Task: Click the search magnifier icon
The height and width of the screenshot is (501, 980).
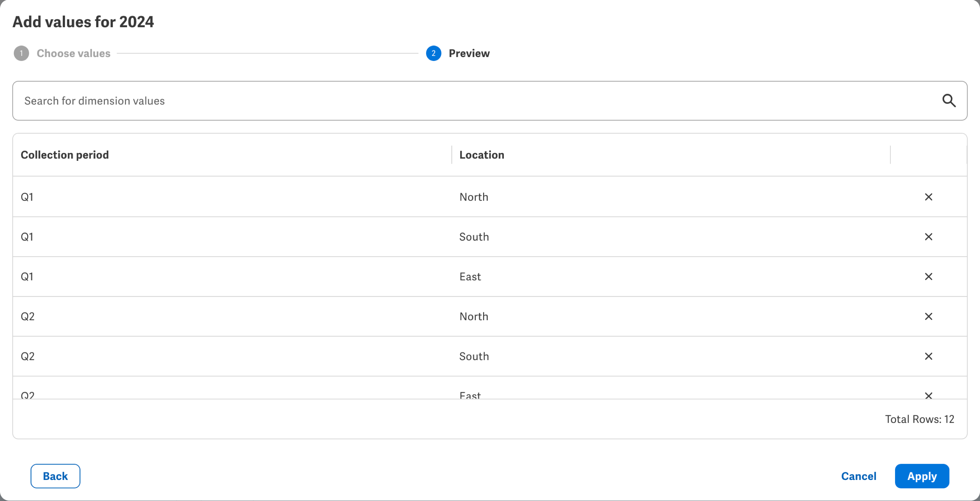Action: point(949,101)
